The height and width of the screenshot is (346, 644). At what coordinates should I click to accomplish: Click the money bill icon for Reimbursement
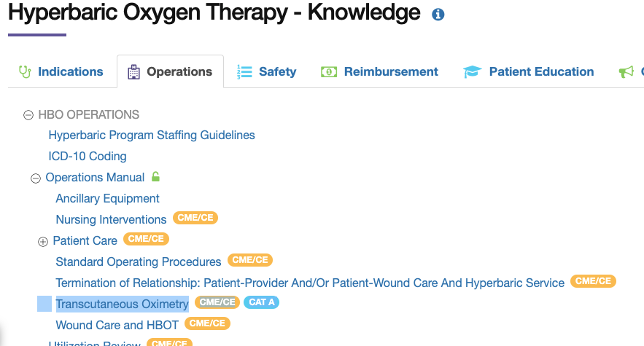329,72
